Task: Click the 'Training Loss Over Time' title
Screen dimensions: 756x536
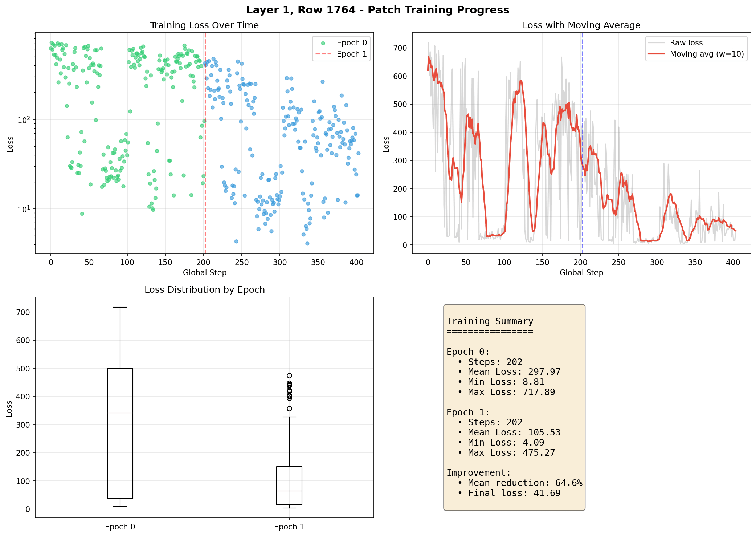Action: [204, 25]
